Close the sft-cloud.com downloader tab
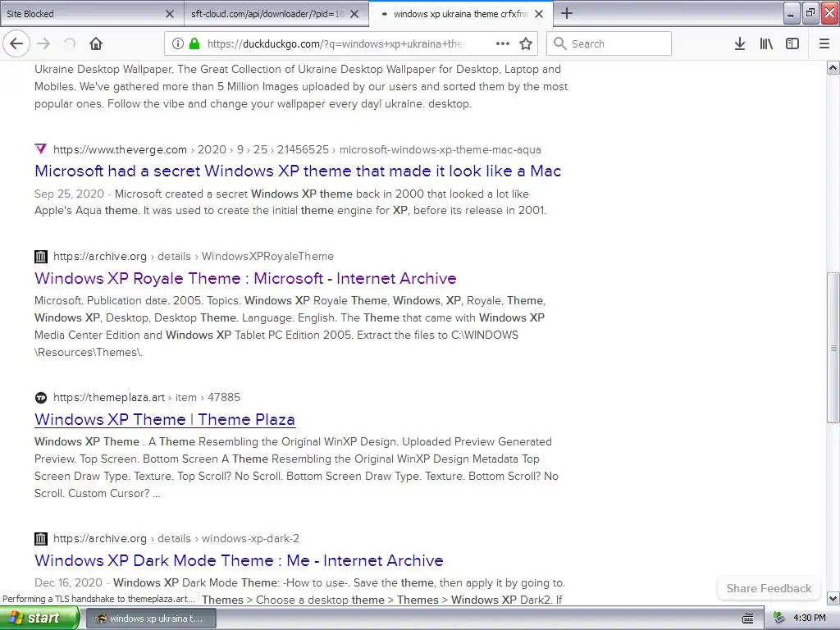840x630 pixels. 354,14
